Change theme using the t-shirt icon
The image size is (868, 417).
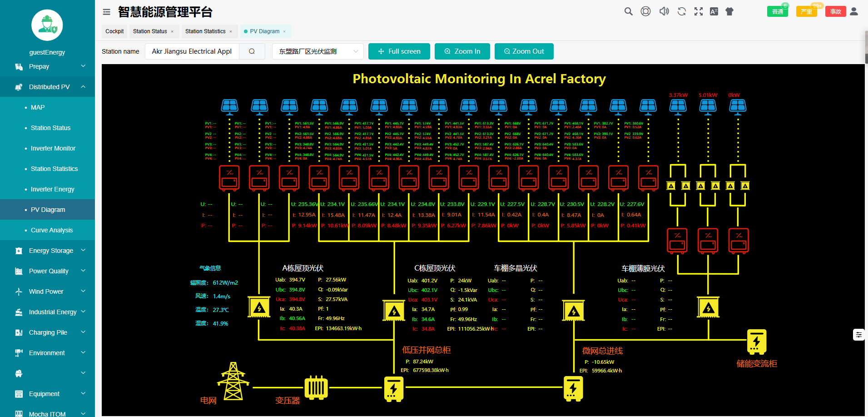pos(729,11)
